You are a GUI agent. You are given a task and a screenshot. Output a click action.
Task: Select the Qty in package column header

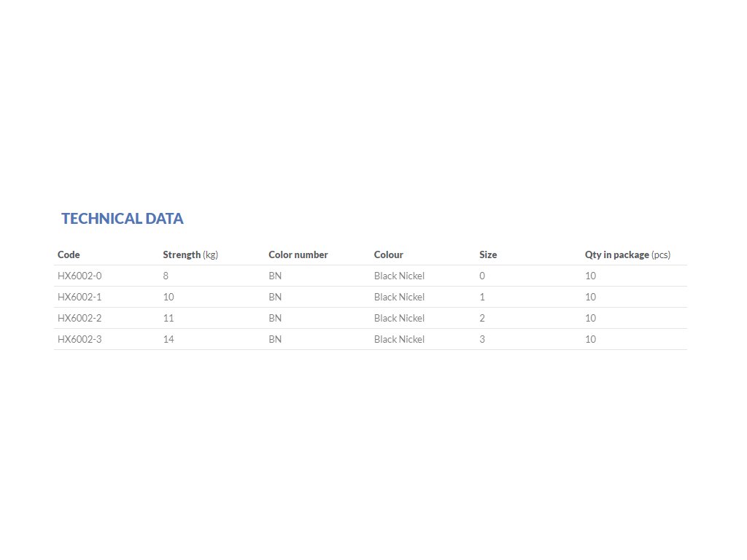tap(627, 254)
